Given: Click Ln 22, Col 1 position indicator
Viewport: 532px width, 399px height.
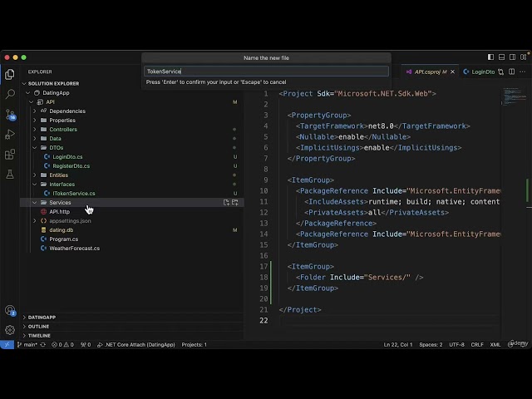Looking at the screenshot, I should point(398,344).
